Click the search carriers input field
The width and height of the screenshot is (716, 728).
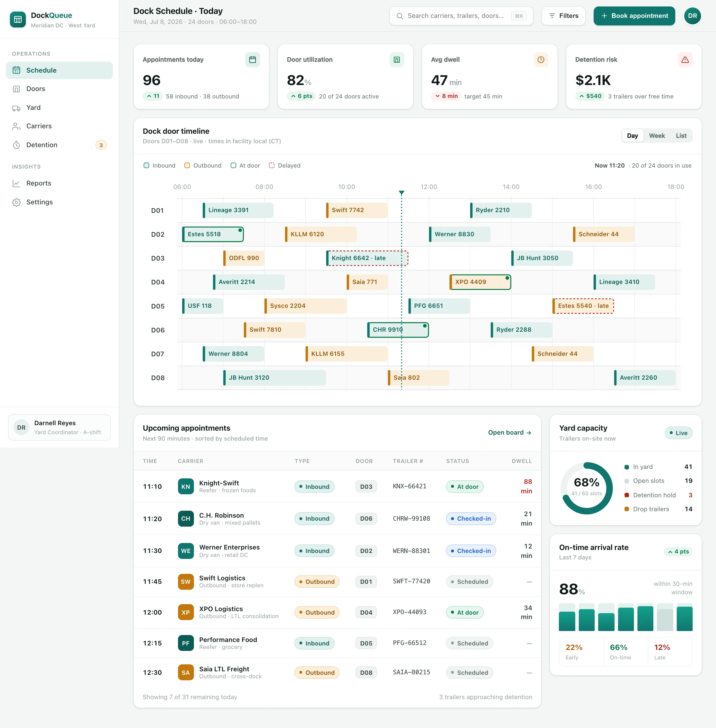coord(461,16)
